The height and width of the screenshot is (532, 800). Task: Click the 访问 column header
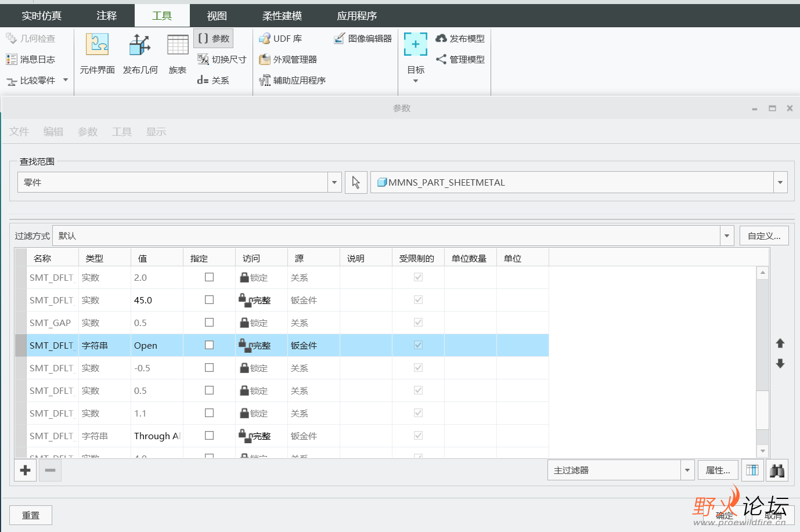click(x=261, y=258)
